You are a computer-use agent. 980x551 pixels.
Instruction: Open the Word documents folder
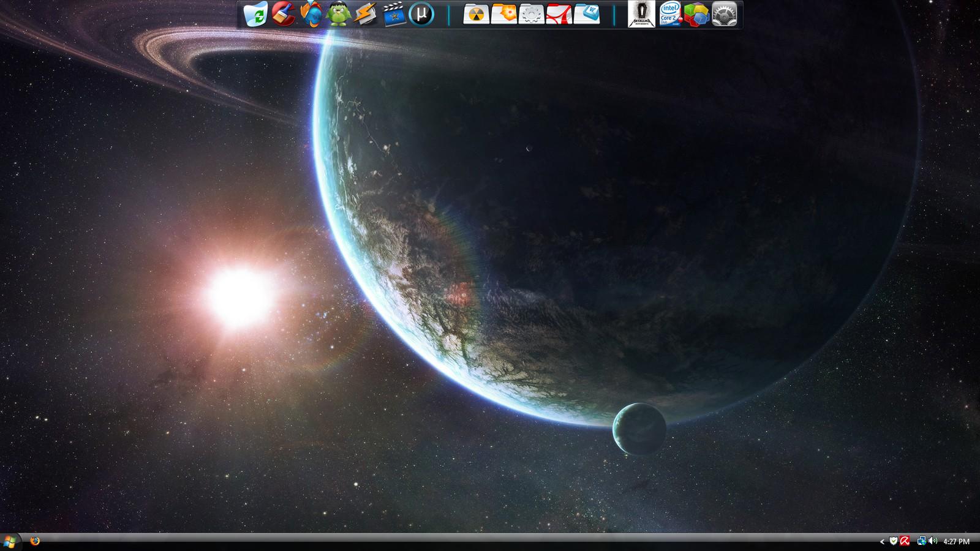pos(587,14)
